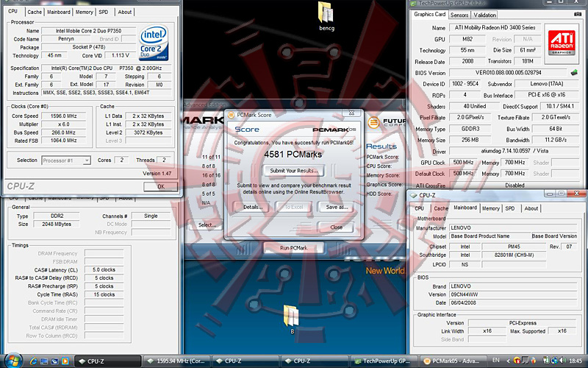Viewport: 588px width, 368px height.
Task: Click the Select... button in PCMark05
Action: point(207,225)
